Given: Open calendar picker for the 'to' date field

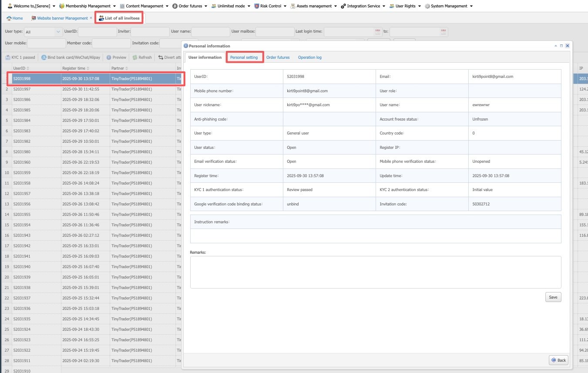Looking at the screenshot, I should 443,32.
